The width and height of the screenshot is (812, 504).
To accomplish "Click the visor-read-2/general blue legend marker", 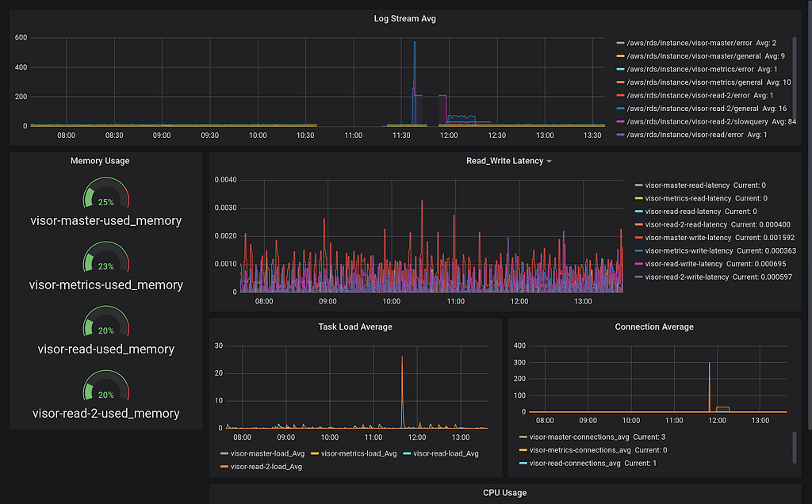I will pos(620,109).
